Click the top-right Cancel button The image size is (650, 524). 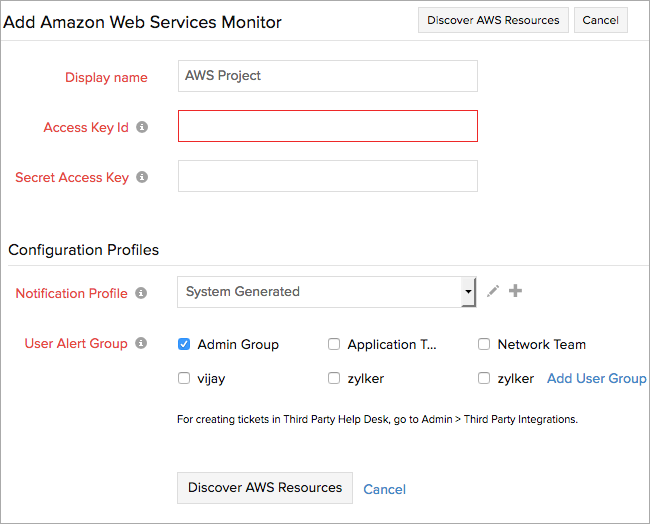tap(601, 20)
